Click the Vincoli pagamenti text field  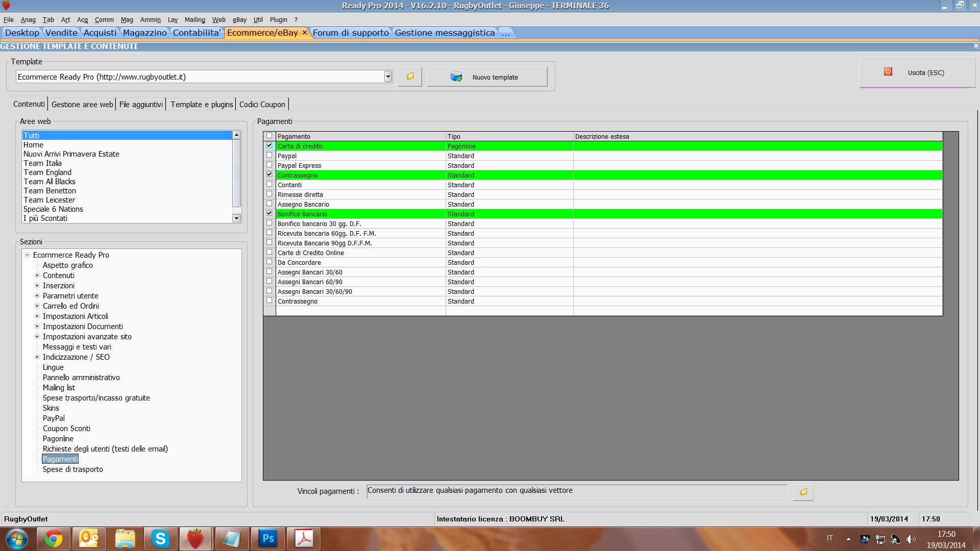(x=577, y=491)
